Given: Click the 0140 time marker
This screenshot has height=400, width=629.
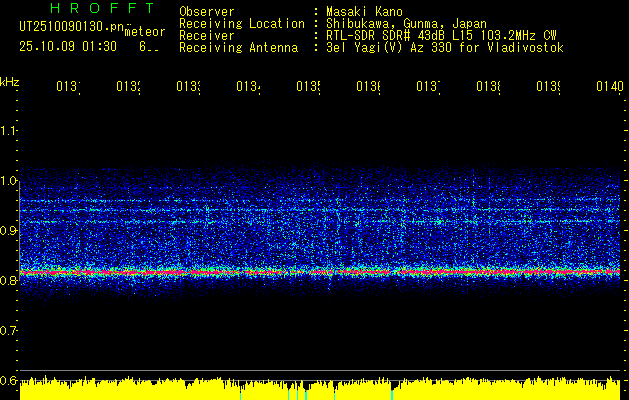Looking at the screenshot, I should (x=609, y=87).
